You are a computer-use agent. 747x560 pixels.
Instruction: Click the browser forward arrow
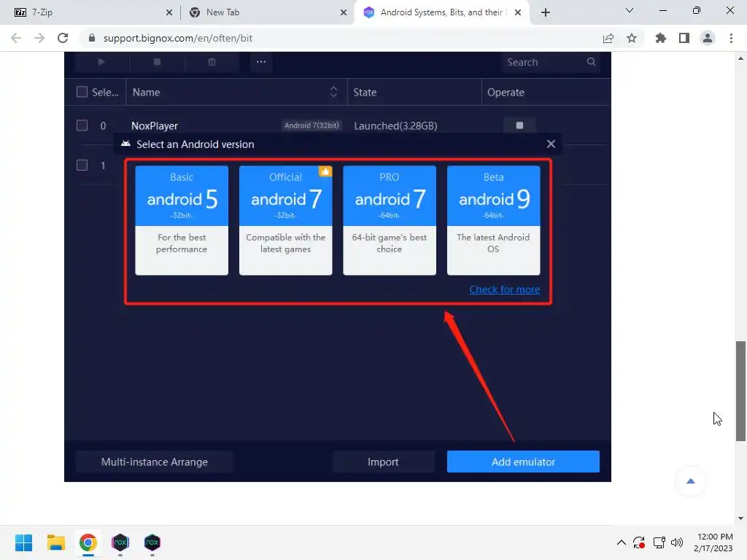39,38
